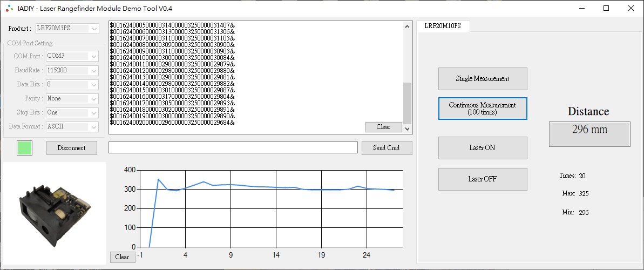Click the green connection status indicator
644x270 pixels.
(24, 148)
